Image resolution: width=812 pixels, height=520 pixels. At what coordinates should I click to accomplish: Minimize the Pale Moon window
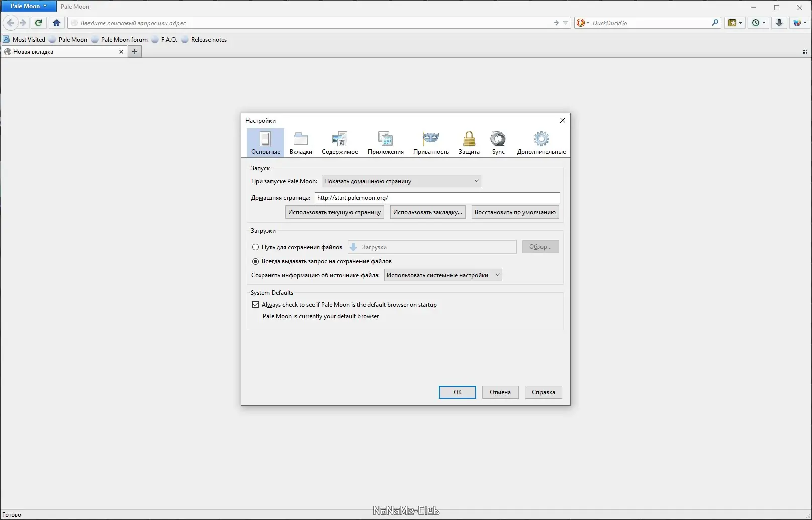754,7
